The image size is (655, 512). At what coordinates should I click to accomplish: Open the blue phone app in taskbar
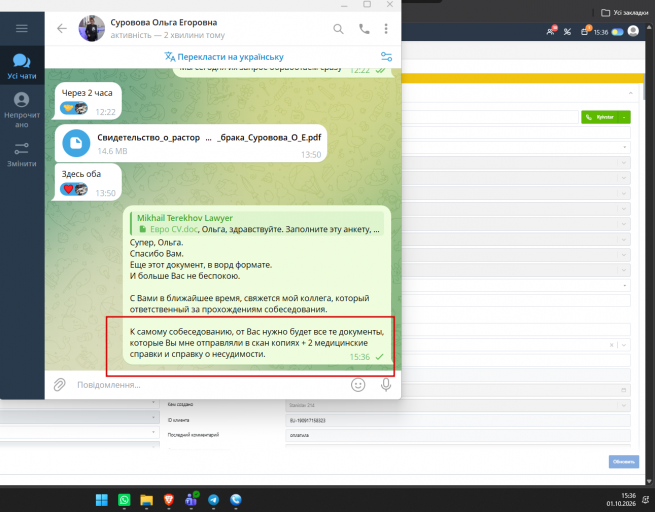[236, 500]
